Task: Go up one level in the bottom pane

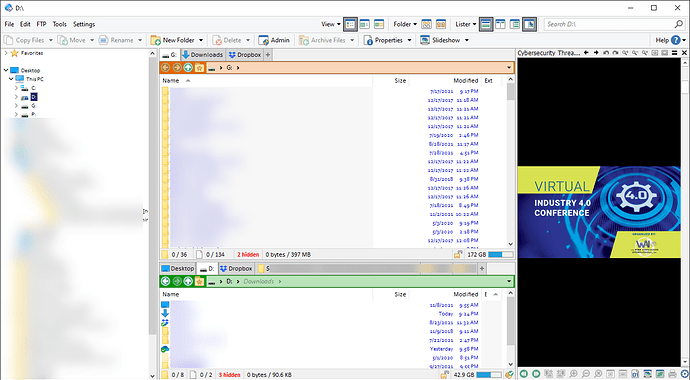Action: [188, 281]
